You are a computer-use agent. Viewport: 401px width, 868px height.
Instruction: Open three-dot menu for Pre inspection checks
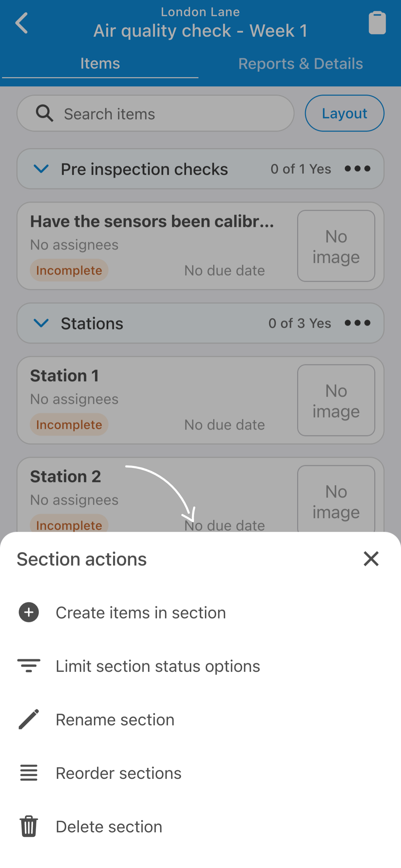click(357, 169)
